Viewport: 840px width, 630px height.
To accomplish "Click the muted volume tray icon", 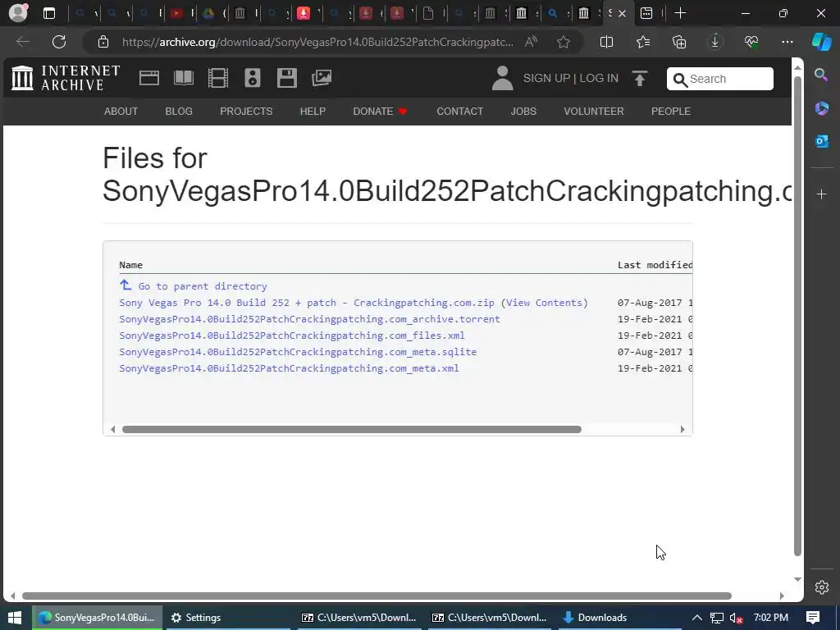I will click(x=736, y=618).
